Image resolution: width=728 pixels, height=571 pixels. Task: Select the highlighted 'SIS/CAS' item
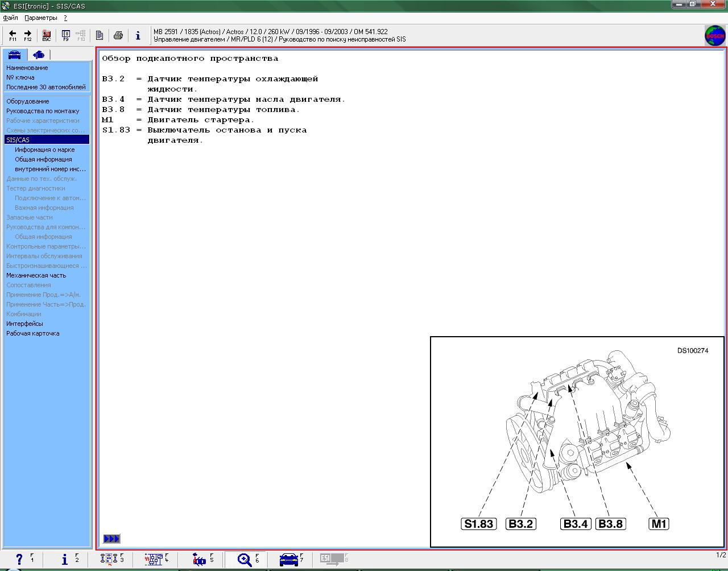coord(47,140)
